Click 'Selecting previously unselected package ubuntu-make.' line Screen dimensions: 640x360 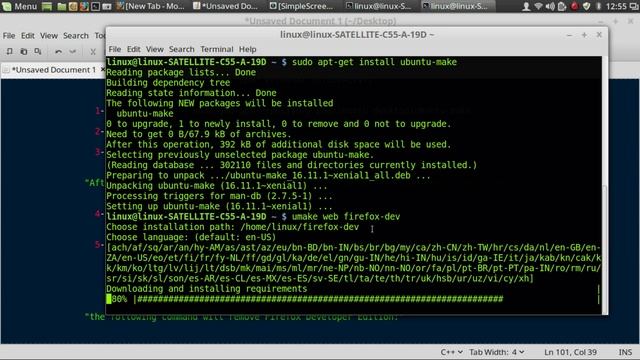(240, 155)
